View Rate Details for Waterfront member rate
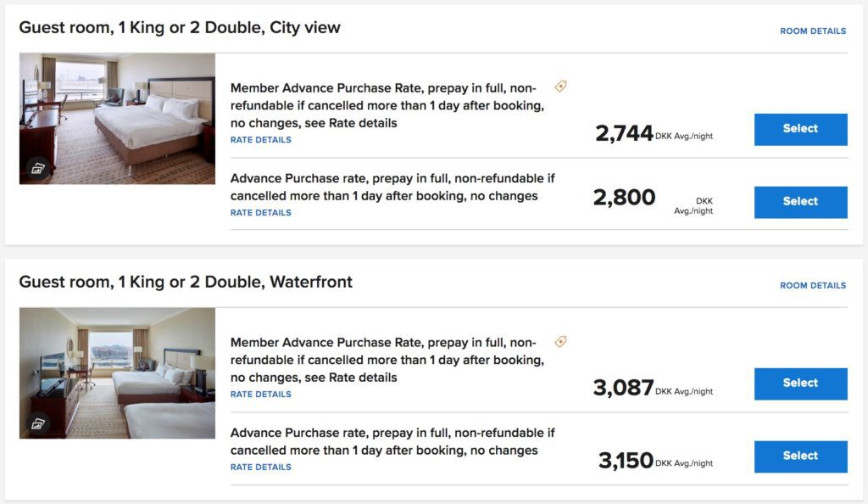Image resolution: width=868 pixels, height=504 pixels. tap(260, 395)
